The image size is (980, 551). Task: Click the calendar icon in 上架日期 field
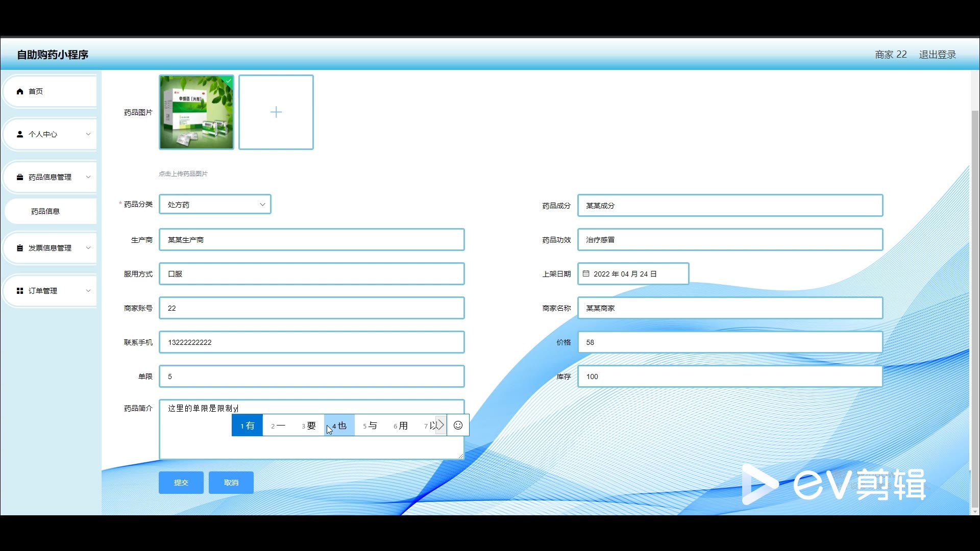[586, 274]
